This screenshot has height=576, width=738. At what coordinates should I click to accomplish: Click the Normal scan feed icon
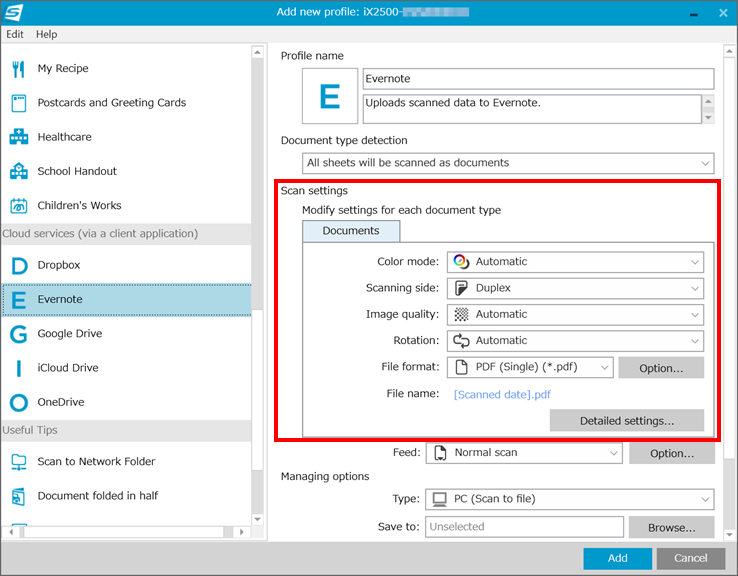[x=440, y=453]
